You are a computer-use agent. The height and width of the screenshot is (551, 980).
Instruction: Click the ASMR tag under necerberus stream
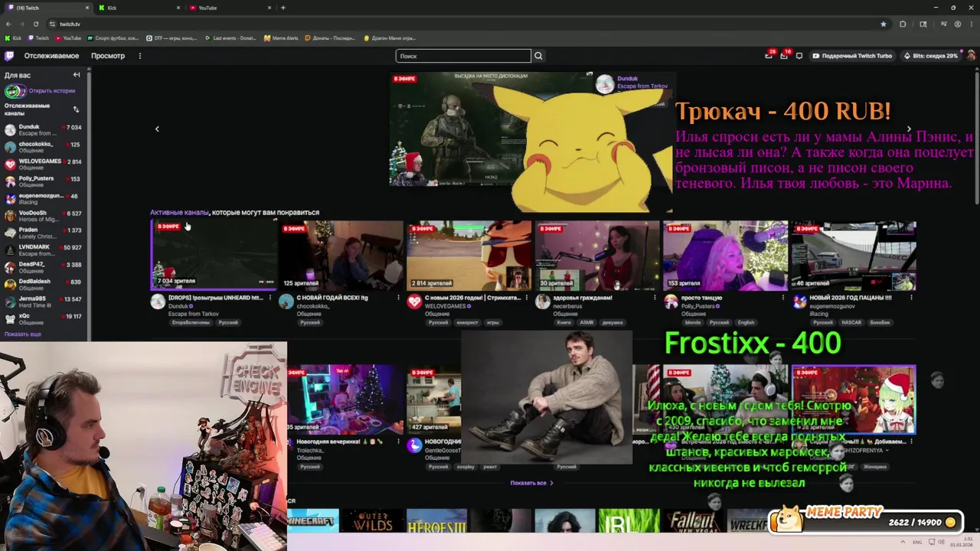coord(586,322)
